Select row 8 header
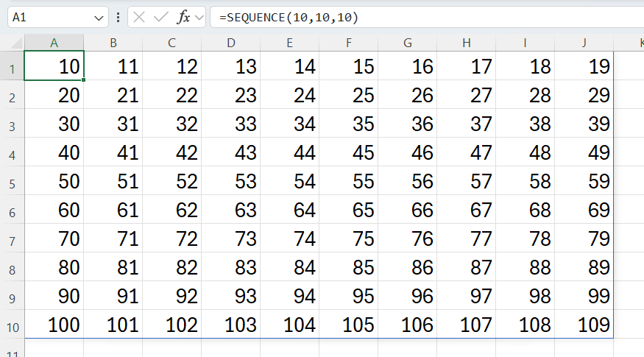 [x=13, y=266]
